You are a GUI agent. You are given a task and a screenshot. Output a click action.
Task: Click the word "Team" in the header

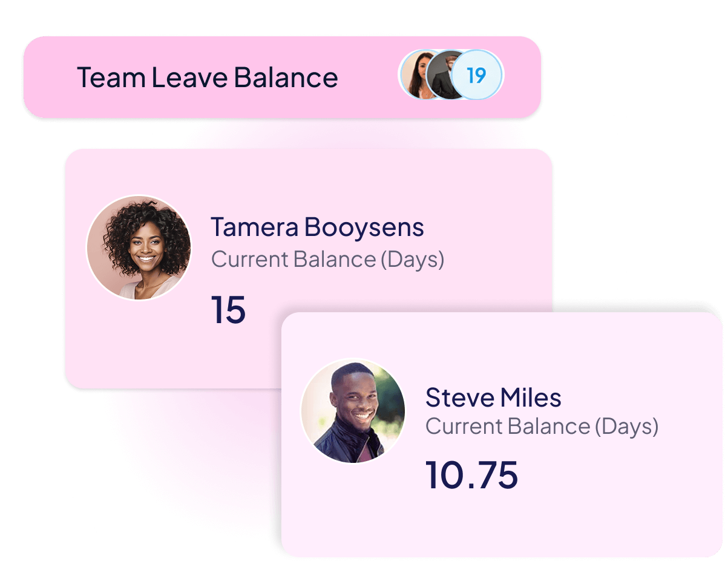(110, 77)
